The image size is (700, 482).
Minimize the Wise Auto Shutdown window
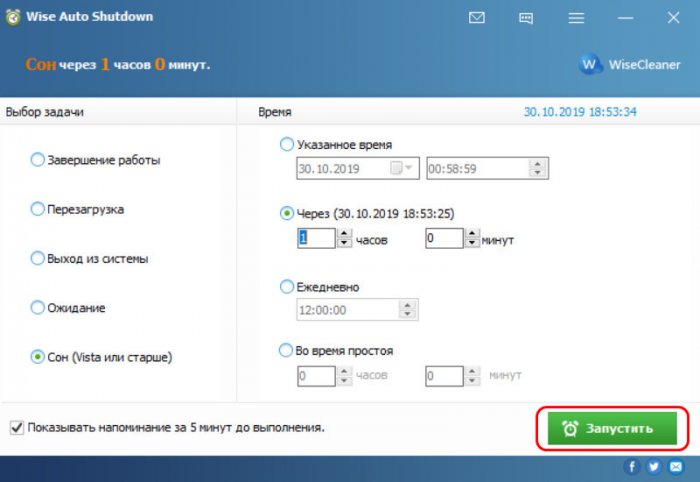625,18
